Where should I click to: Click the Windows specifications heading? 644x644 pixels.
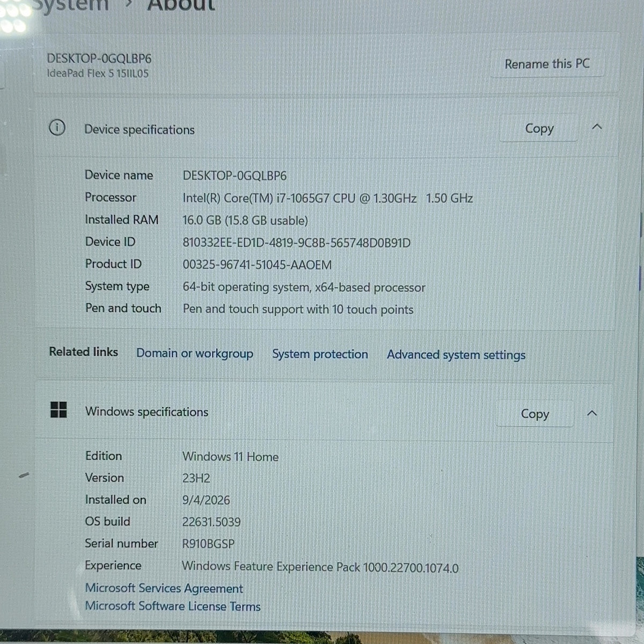coord(147,412)
